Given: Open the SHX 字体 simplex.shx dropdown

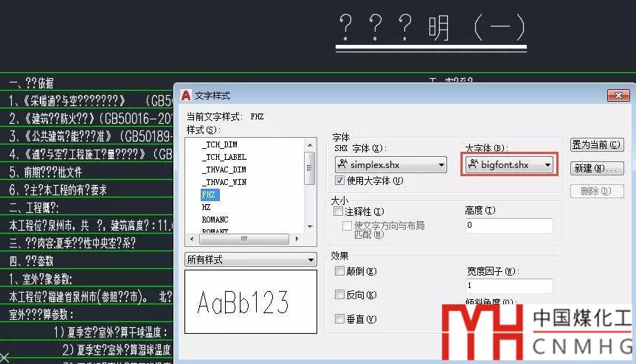Looking at the screenshot, I should (440, 165).
